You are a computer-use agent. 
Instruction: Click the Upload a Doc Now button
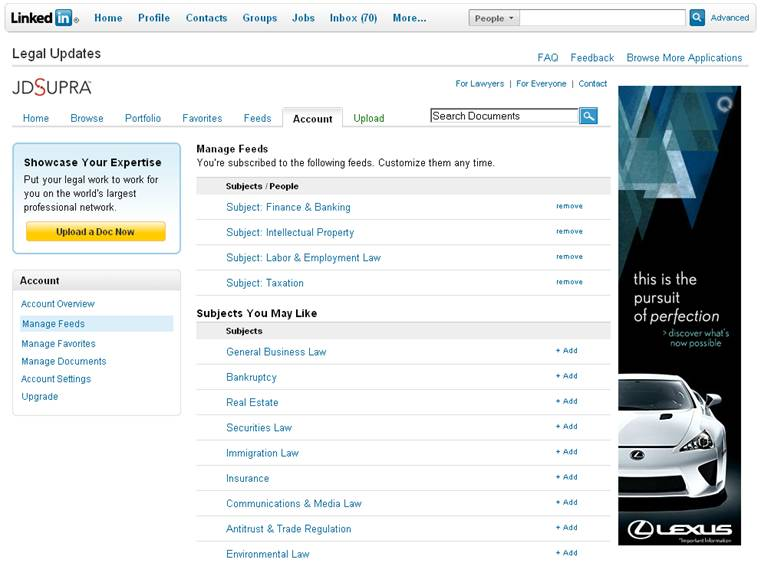(x=96, y=232)
